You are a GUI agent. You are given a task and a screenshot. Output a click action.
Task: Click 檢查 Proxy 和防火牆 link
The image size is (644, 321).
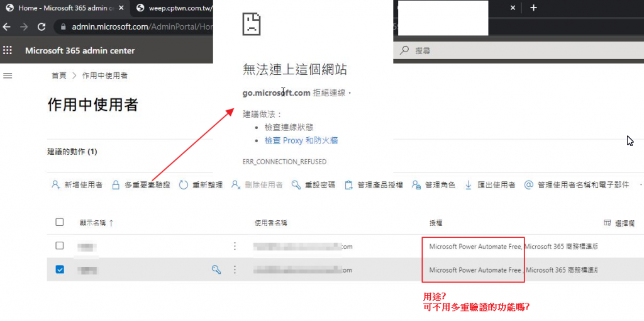(x=301, y=140)
